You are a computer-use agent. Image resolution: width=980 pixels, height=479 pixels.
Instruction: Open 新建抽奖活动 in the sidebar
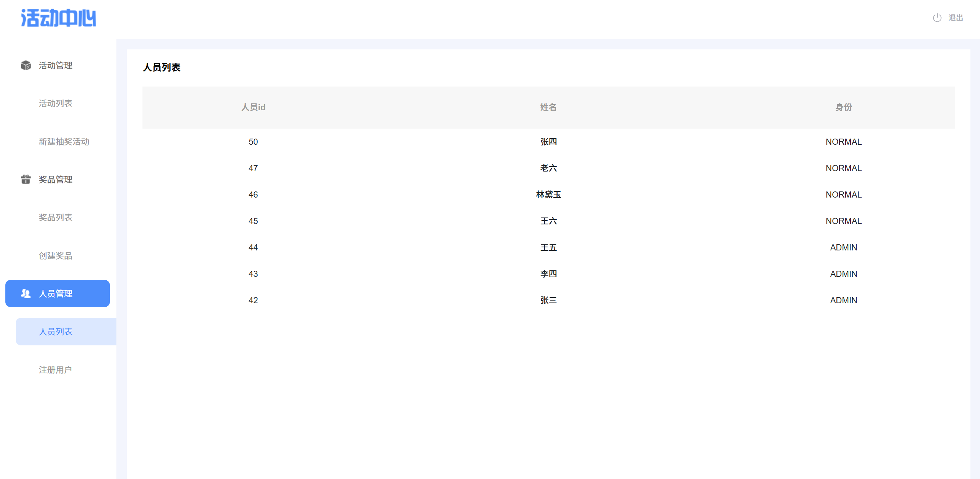[64, 142]
